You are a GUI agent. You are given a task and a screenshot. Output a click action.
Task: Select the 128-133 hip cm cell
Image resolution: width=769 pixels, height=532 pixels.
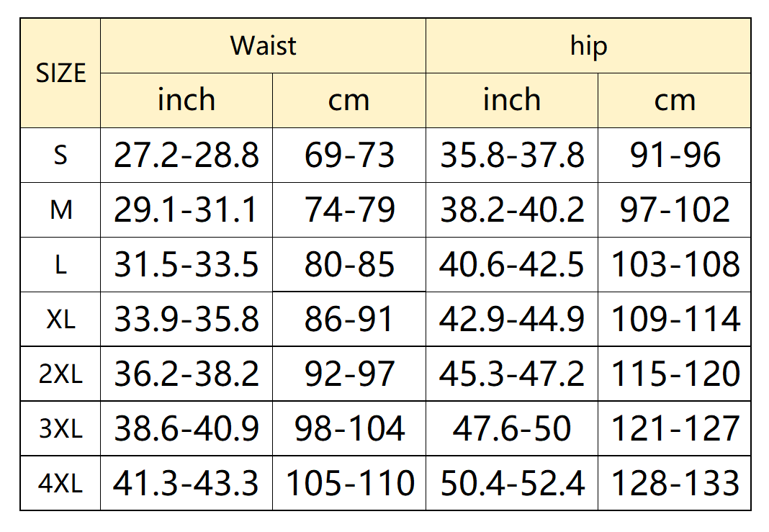[675, 483]
